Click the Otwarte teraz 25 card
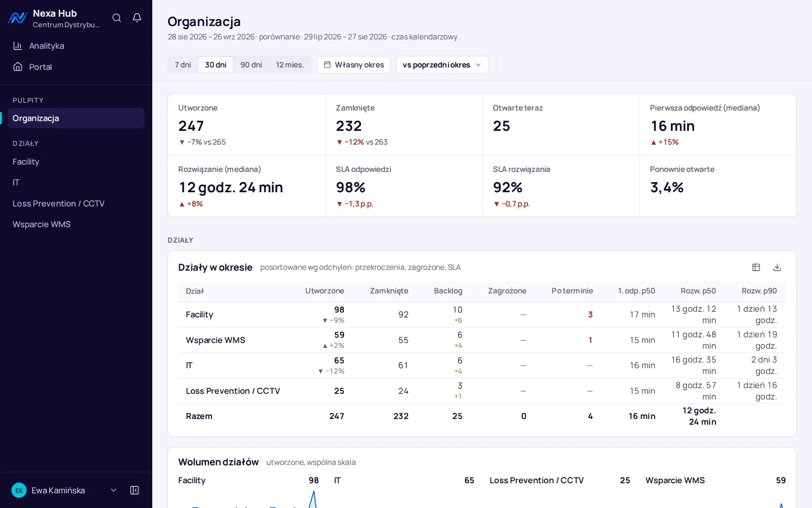Screen dimensions: 812x508 pyautogui.click(x=561, y=125)
